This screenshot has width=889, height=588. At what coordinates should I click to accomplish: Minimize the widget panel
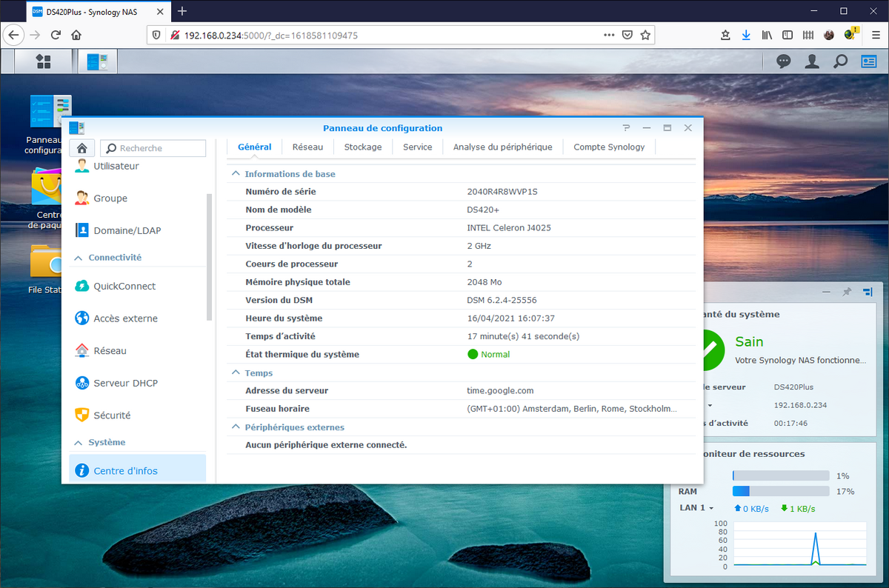click(826, 293)
